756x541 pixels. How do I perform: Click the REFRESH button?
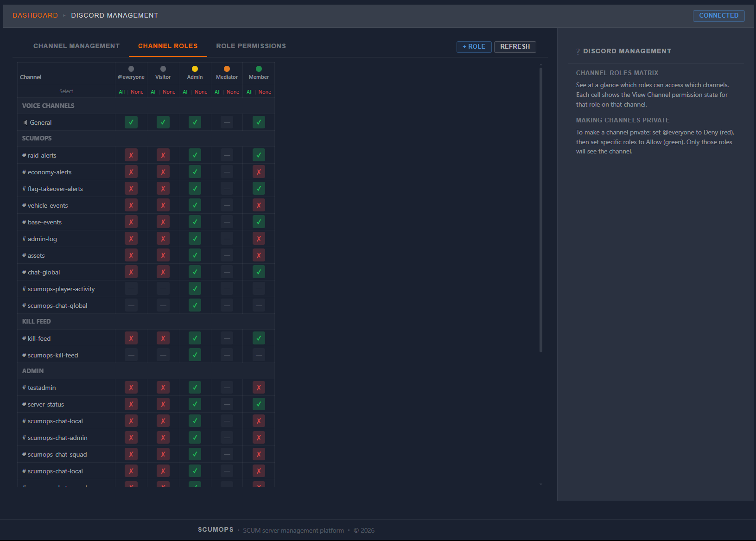pyautogui.click(x=515, y=47)
